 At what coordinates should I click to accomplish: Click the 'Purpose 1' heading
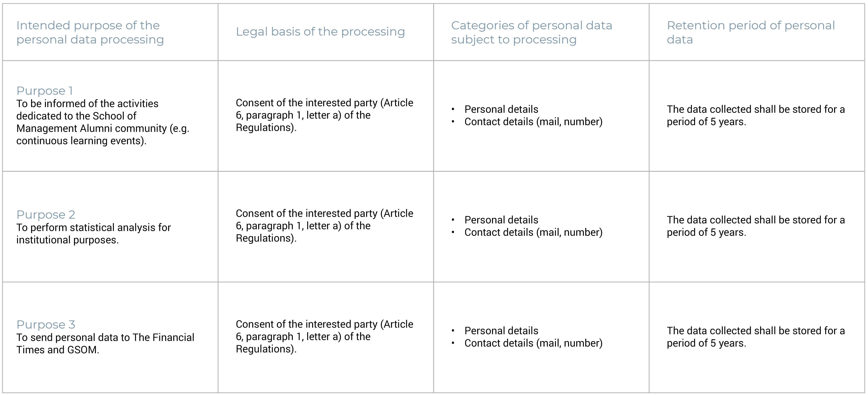click(45, 91)
